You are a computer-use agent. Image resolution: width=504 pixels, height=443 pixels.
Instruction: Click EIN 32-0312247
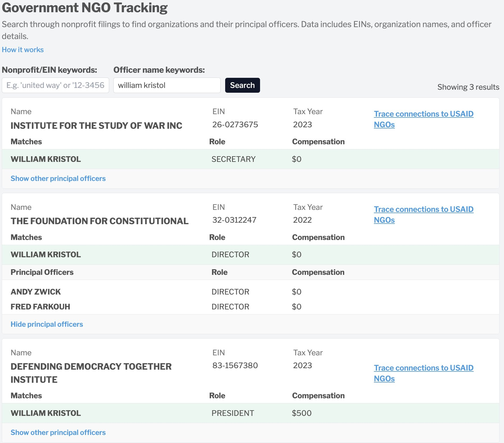234,220
